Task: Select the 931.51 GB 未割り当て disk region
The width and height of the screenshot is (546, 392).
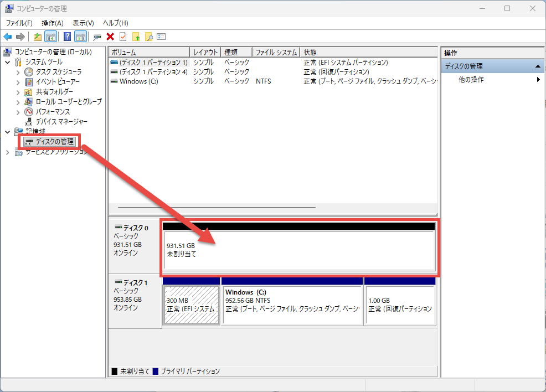Action: tap(299, 250)
